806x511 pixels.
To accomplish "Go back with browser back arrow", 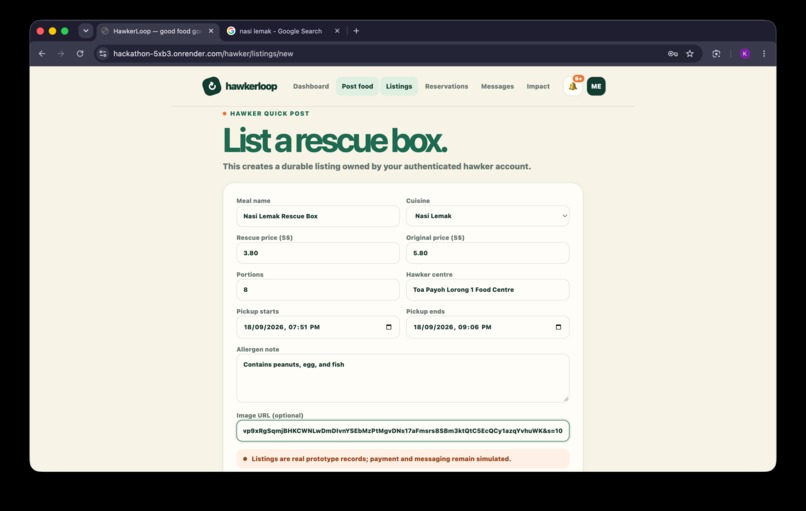I will [x=42, y=53].
